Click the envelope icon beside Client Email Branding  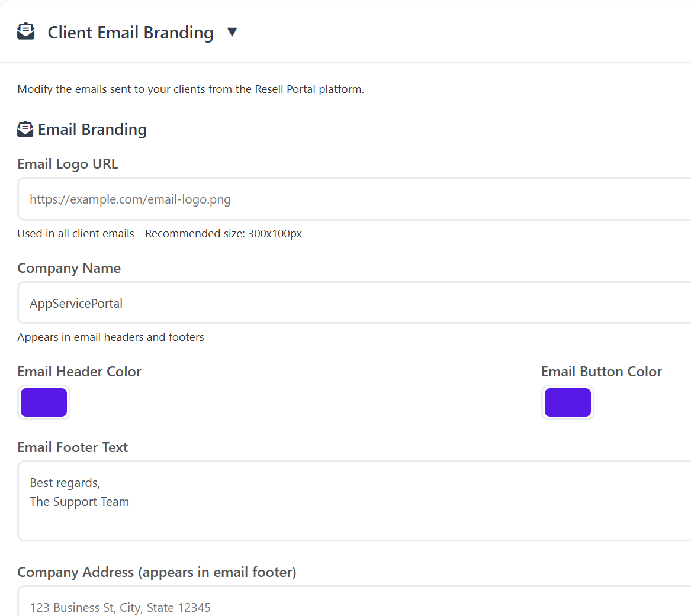25,32
